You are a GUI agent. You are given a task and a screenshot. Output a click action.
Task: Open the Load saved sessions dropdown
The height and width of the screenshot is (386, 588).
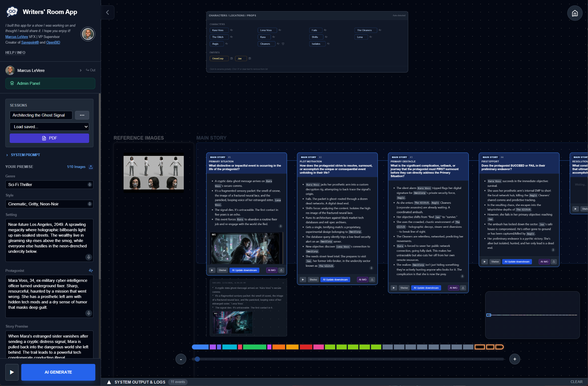(49, 127)
